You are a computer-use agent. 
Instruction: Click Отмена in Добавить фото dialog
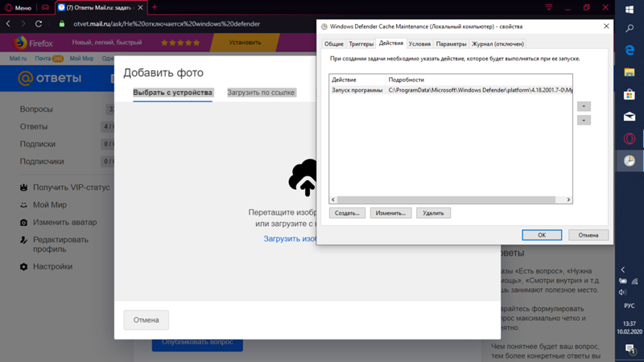click(147, 319)
